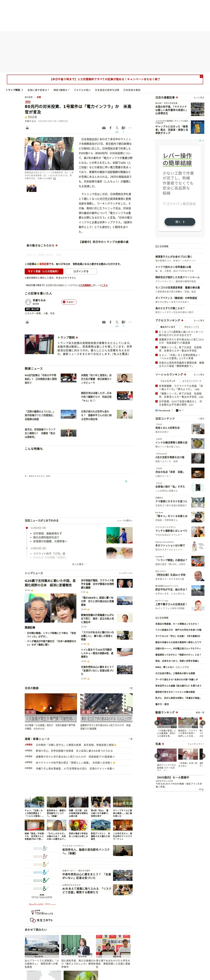
Task: Open Trump tariff feature thumbnail
Action: coord(39,344)
